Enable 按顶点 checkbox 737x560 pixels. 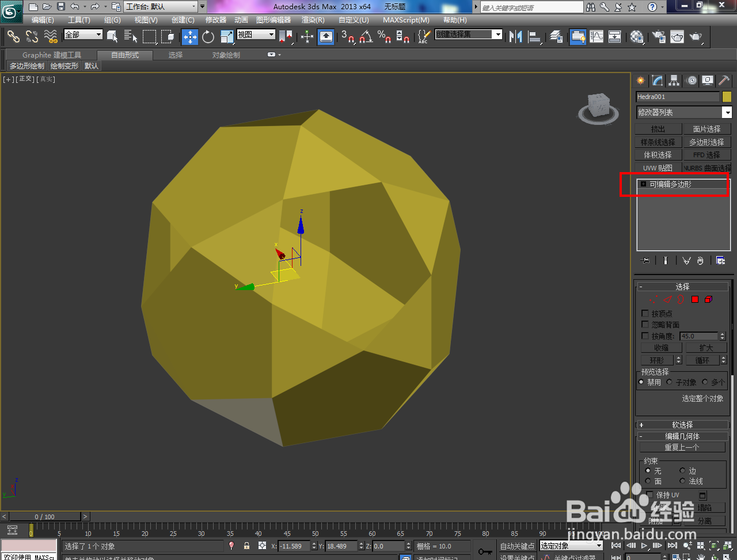(645, 314)
